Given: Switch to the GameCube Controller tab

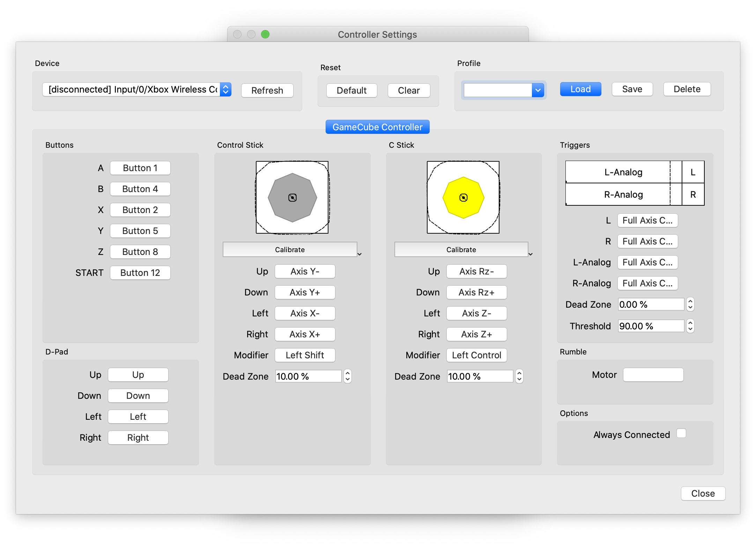Looking at the screenshot, I should point(377,127).
